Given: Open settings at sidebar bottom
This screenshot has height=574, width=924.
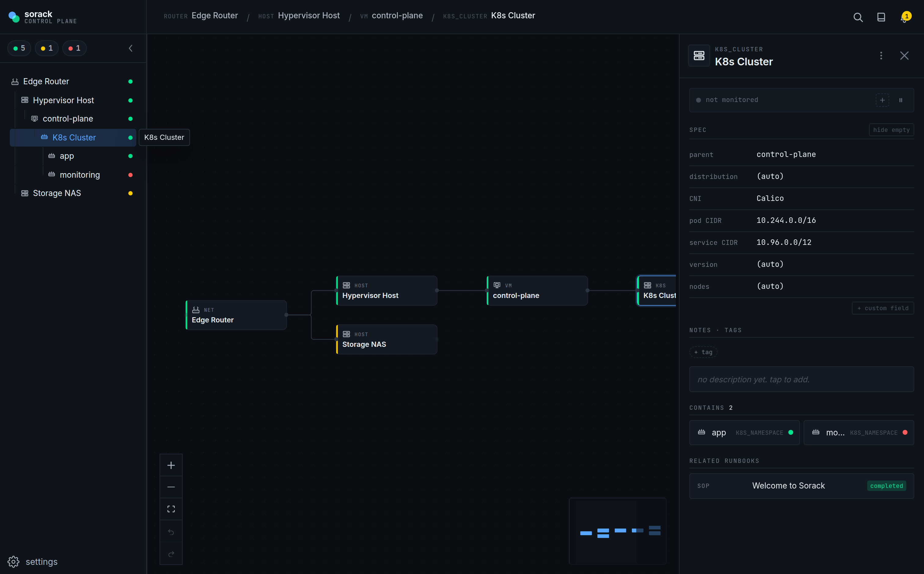Looking at the screenshot, I should 33,561.
